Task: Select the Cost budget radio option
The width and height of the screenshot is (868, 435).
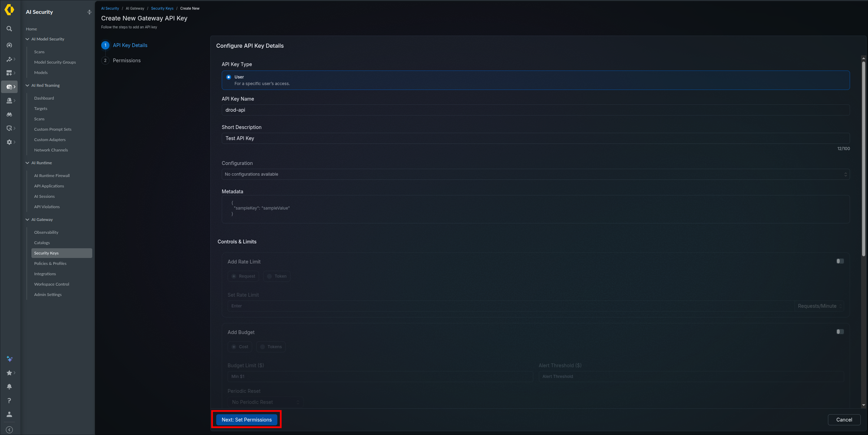Action: (240, 347)
